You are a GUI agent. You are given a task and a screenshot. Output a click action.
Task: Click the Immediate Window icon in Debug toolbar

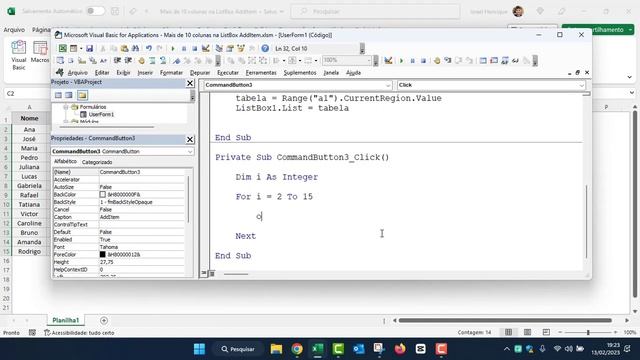tap(494, 60)
